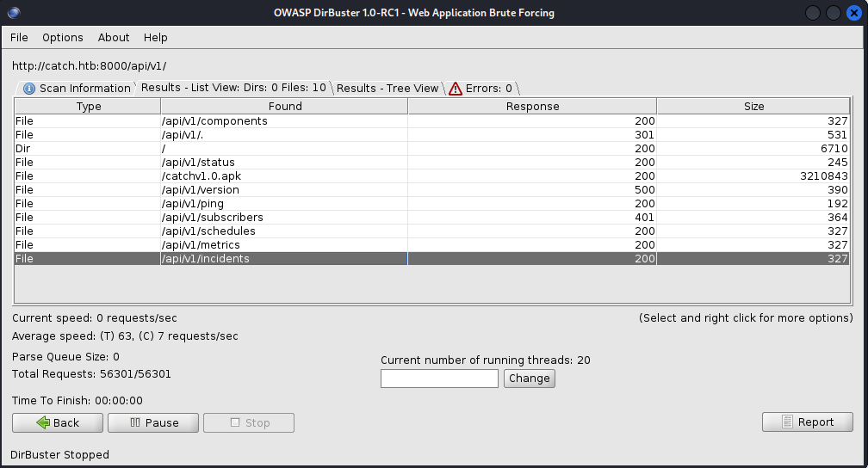
Task: Select the /api/v1/schedules row
Action: [x=431, y=231]
